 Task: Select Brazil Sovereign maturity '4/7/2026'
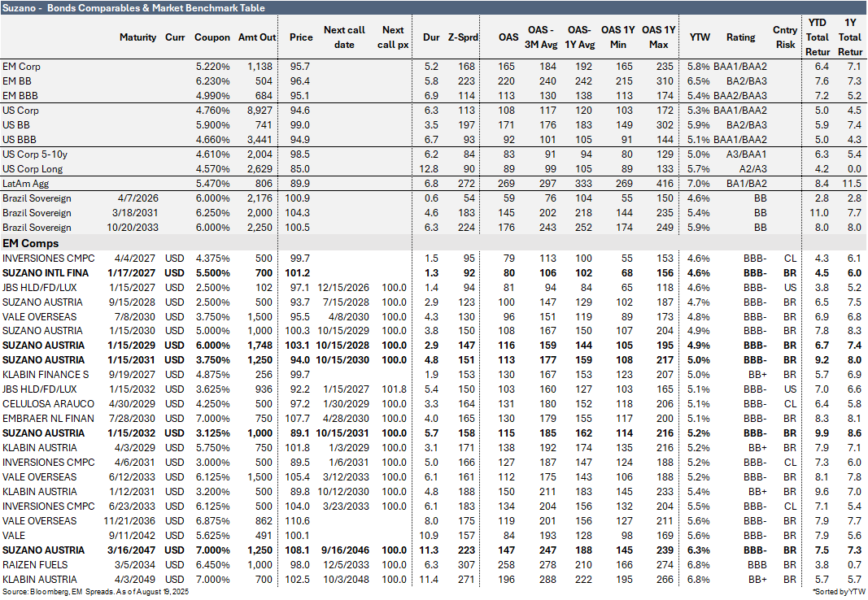(137, 198)
